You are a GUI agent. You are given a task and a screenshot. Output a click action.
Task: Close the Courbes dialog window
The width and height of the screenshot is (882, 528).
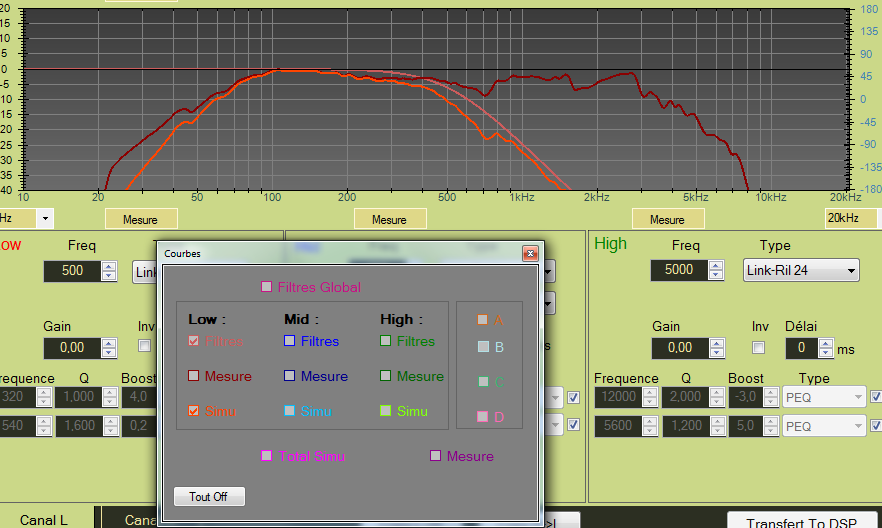[x=530, y=254]
